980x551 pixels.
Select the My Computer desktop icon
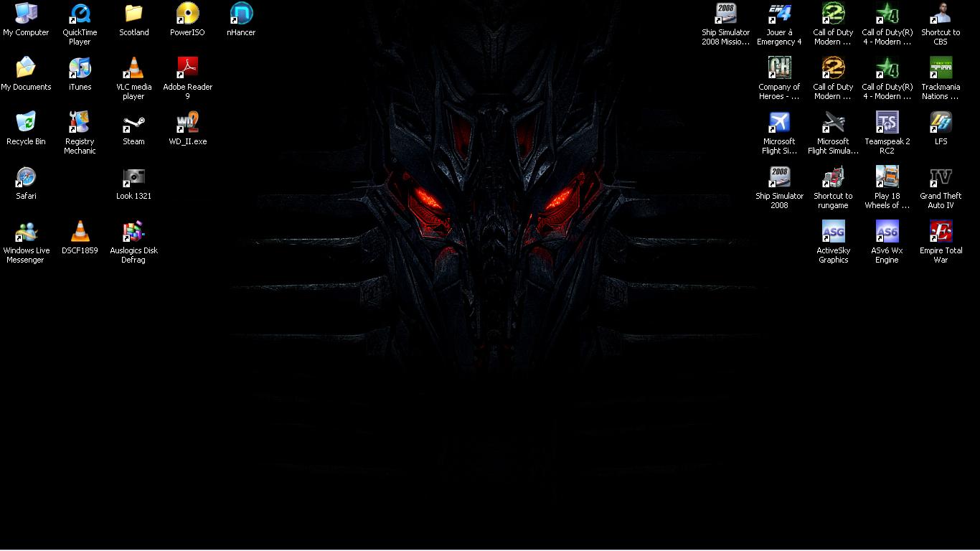coord(26,14)
